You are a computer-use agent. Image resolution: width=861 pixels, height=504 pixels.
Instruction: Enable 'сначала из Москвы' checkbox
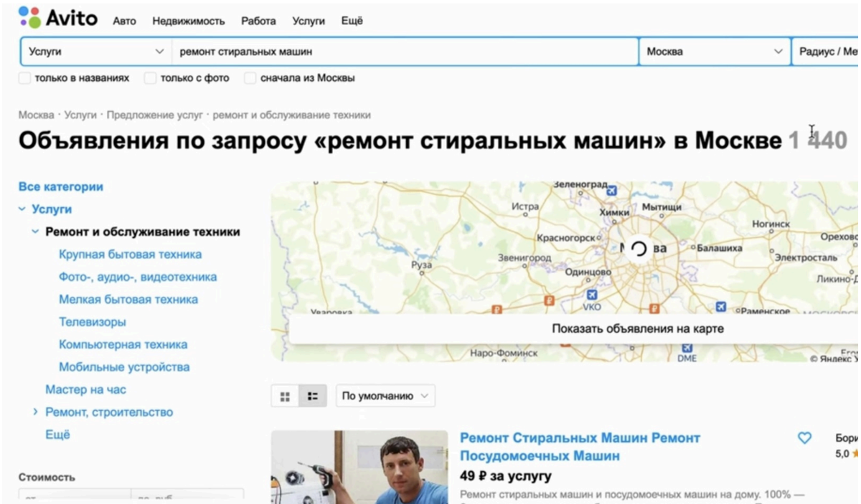pyautogui.click(x=250, y=78)
